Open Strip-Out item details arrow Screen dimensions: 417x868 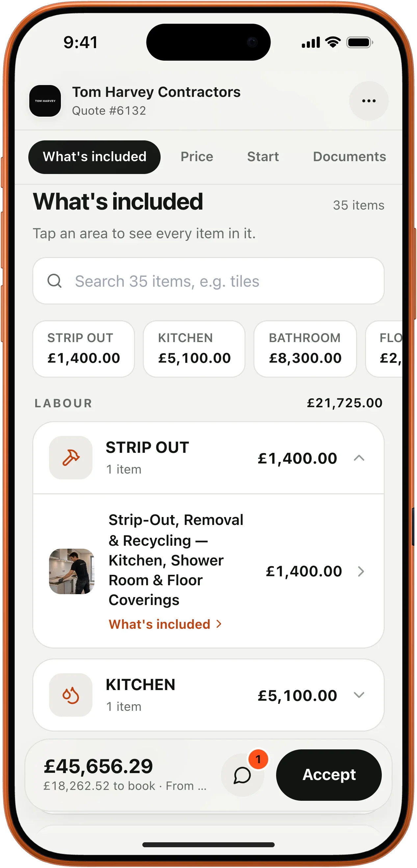pos(361,571)
